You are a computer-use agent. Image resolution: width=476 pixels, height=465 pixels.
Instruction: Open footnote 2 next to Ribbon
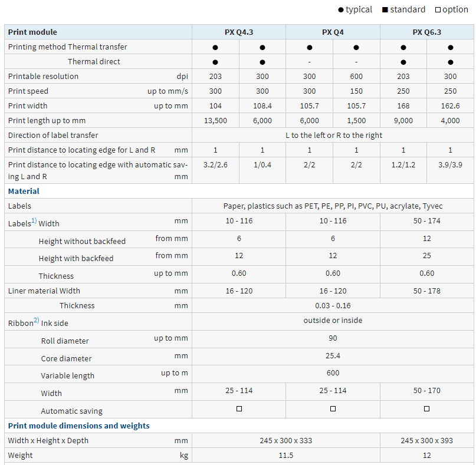pyautogui.click(x=36, y=321)
